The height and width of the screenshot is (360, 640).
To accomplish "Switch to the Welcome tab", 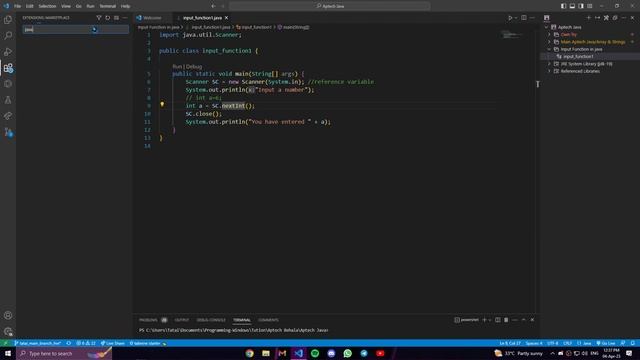I will [x=152, y=18].
